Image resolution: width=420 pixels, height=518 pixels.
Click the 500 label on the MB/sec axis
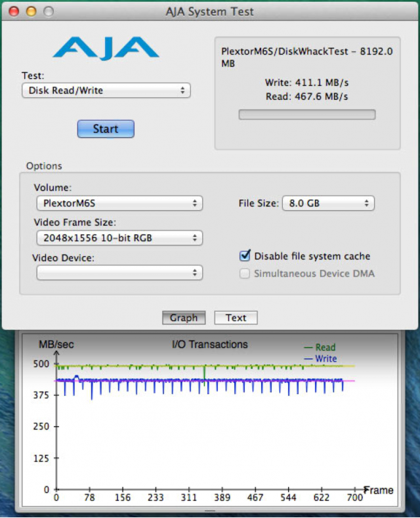[41, 364]
